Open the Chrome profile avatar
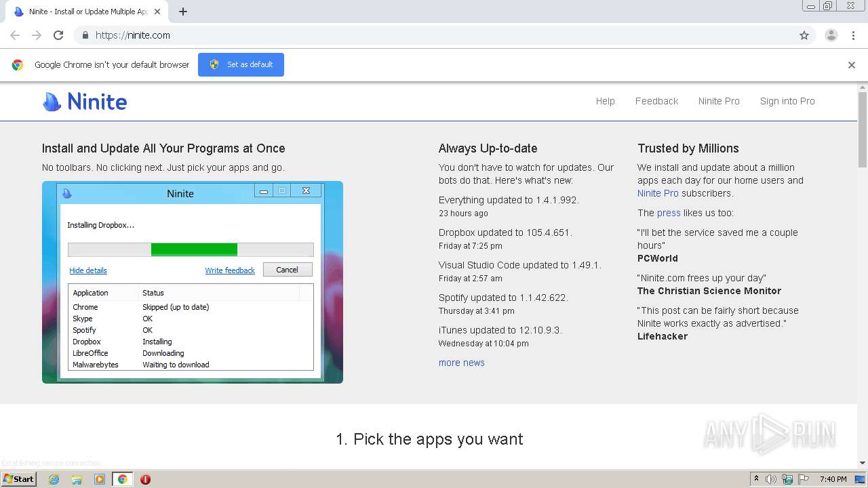868x488 pixels. point(831,35)
